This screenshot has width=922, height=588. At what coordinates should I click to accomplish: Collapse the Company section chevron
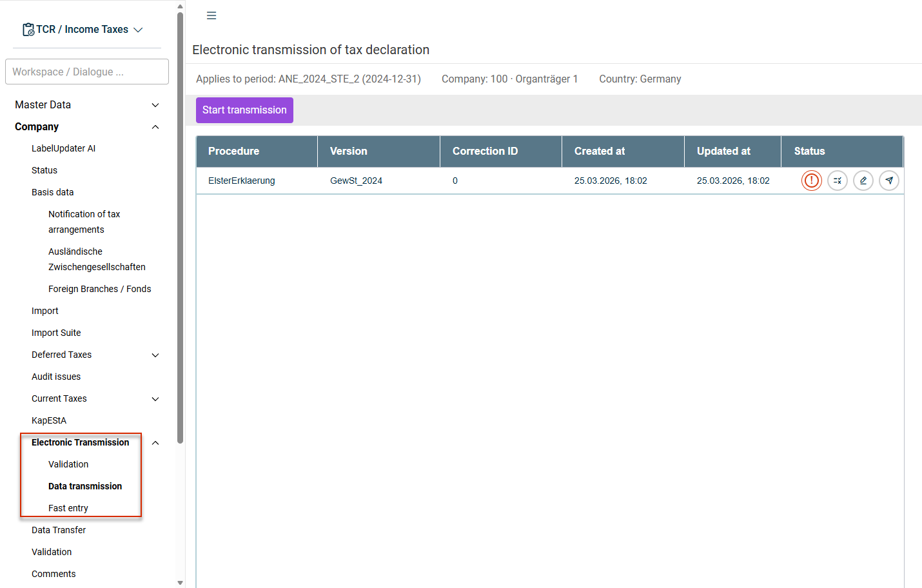click(155, 127)
